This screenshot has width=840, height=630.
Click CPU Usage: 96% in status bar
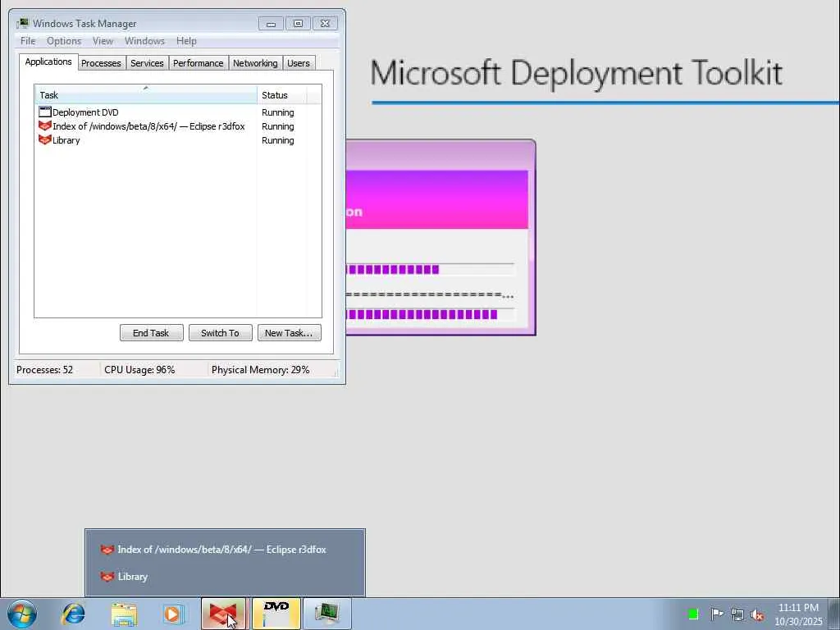tap(139, 370)
